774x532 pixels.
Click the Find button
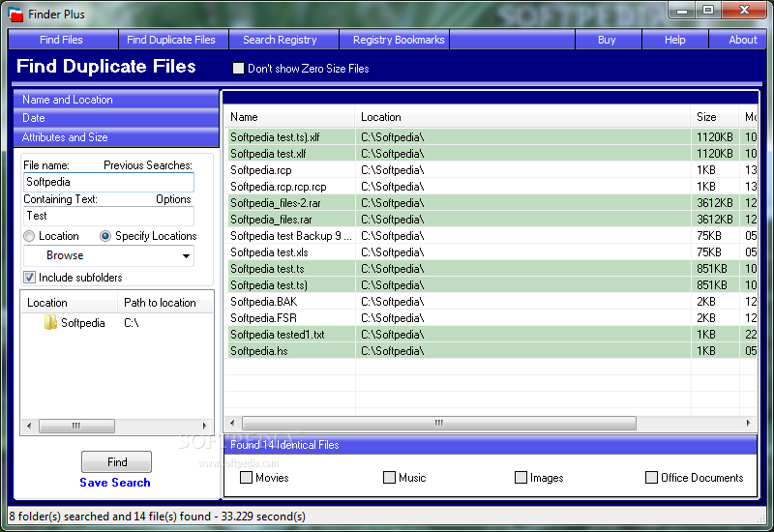point(116,462)
